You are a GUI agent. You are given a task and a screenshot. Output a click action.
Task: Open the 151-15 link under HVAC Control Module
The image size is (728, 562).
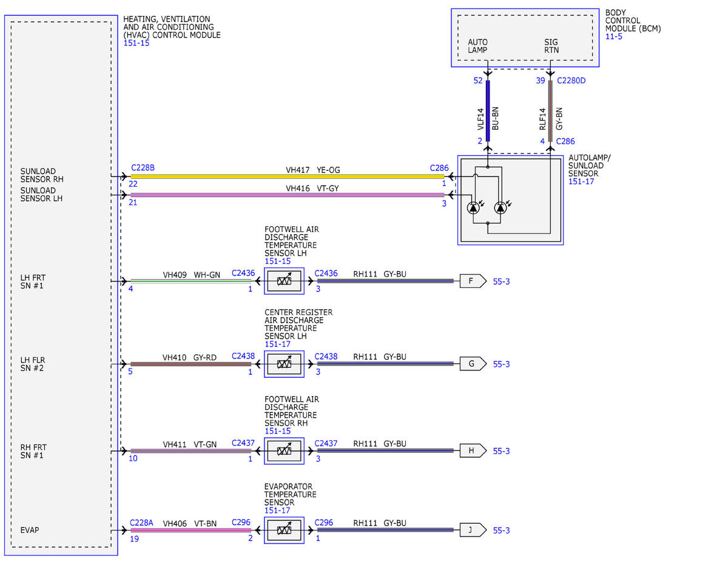(136, 44)
